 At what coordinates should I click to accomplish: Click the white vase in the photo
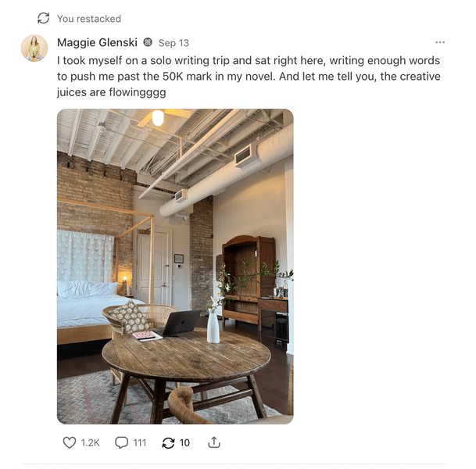click(x=213, y=326)
